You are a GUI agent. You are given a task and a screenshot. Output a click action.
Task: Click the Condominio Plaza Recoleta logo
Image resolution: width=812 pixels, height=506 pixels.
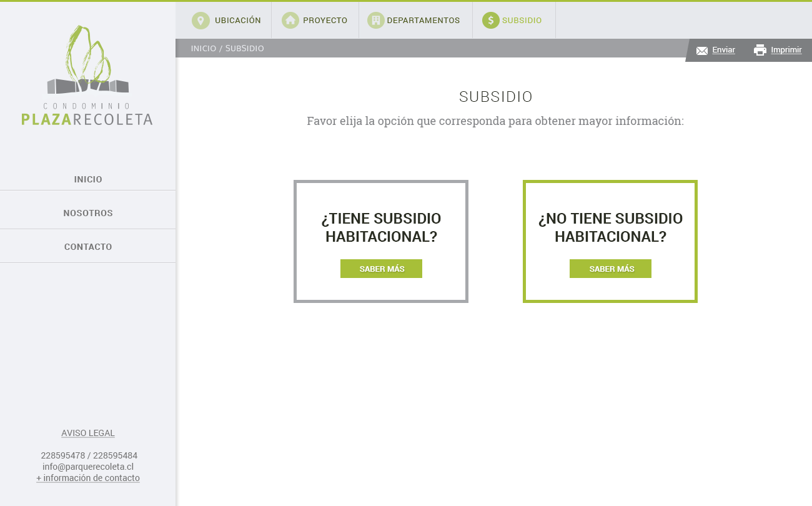(x=87, y=75)
